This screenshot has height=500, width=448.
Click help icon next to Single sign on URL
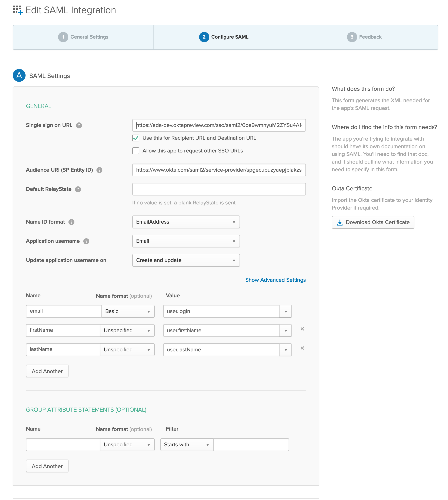pyautogui.click(x=79, y=125)
